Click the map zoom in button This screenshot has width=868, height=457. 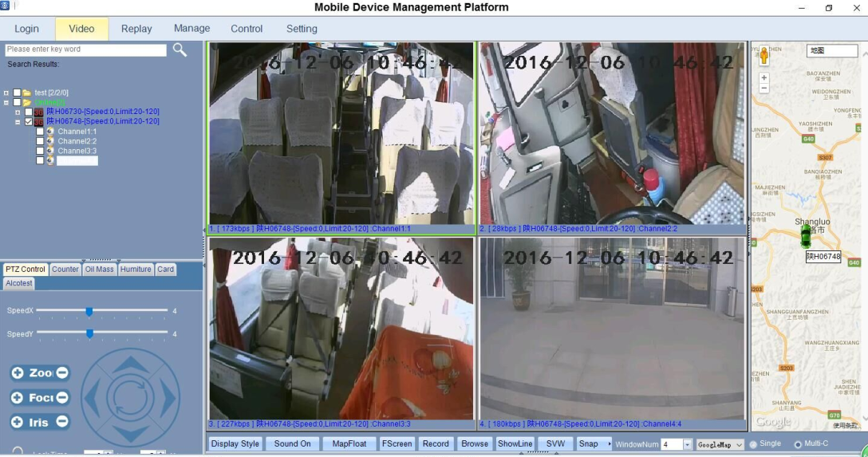tap(764, 78)
